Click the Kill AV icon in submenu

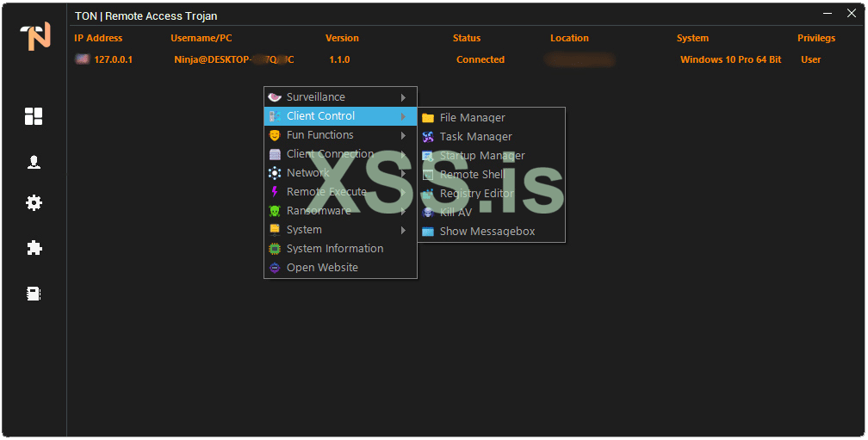(428, 213)
